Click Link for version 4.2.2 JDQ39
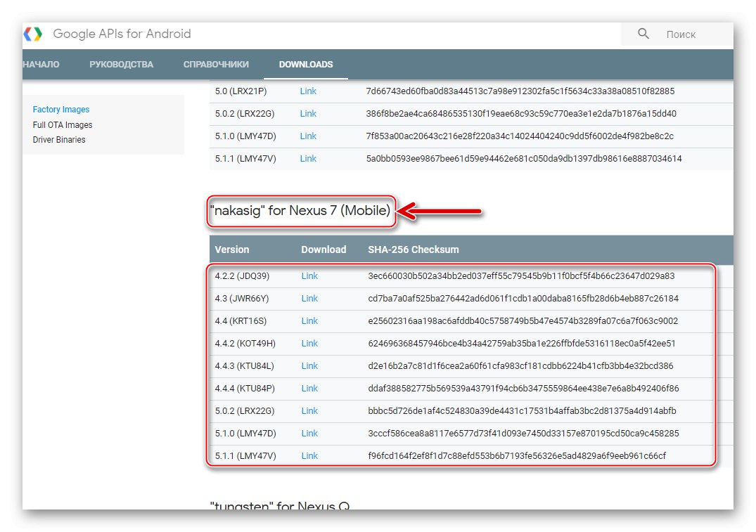The height and width of the screenshot is (532, 756). [309, 275]
